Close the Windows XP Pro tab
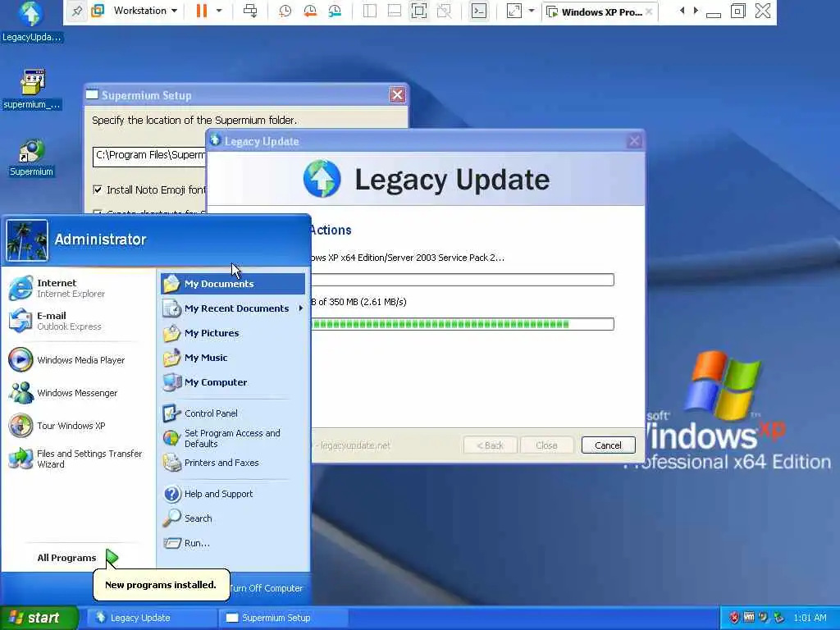840x630 pixels. pyautogui.click(x=649, y=11)
